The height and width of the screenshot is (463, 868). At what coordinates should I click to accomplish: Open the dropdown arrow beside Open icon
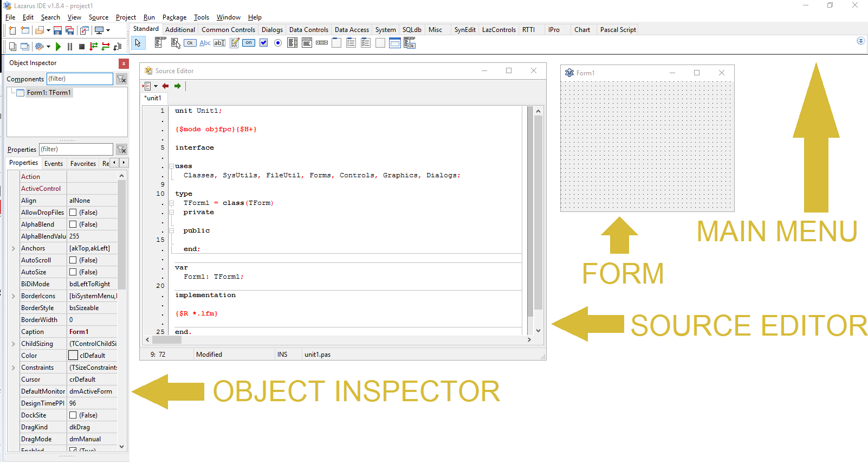tap(48, 30)
